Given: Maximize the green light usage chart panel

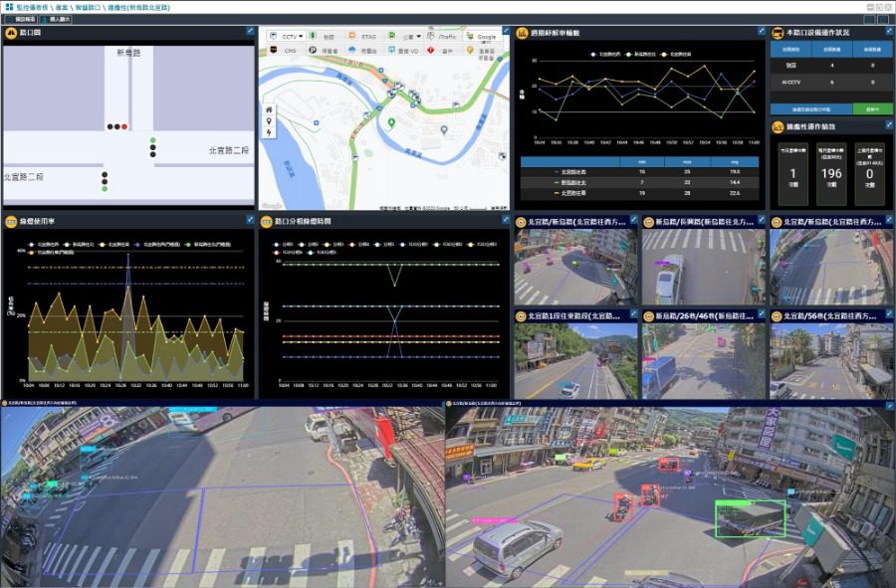Looking at the screenshot, I should point(250,219).
